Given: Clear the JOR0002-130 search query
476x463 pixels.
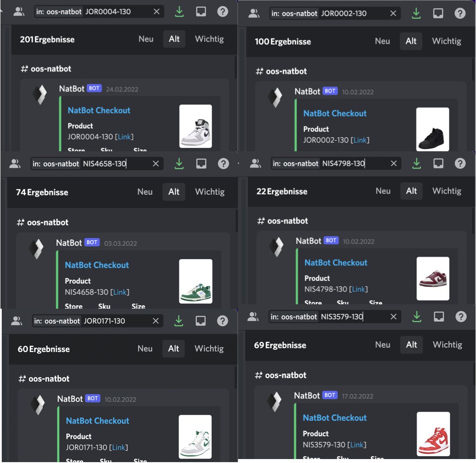Looking at the screenshot, I should [393, 13].
